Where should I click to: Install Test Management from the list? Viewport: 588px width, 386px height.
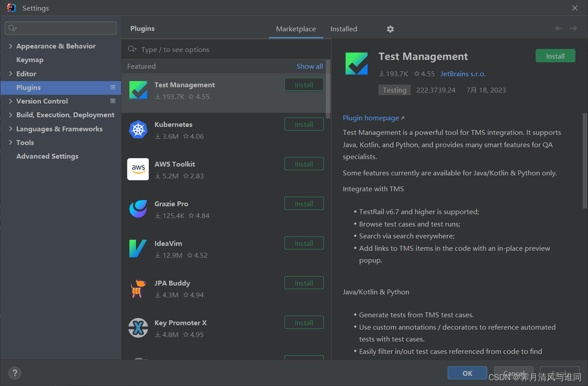(x=304, y=85)
